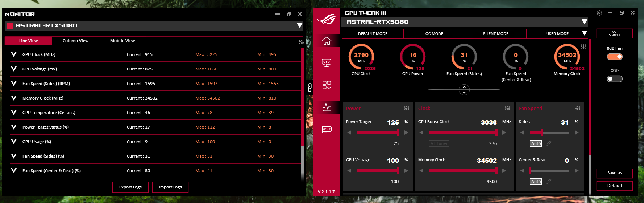
Task: Click the ROG logo in GPU Tweak
Action: pyautogui.click(x=327, y=19)
